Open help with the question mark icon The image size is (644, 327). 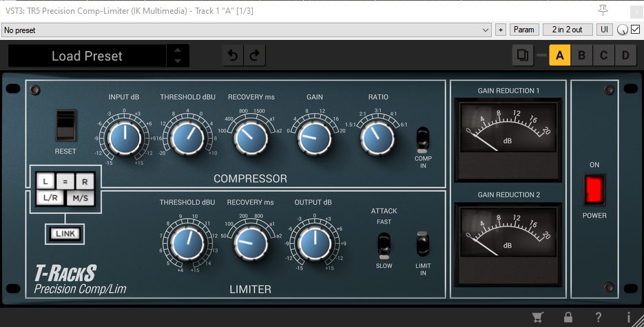(599, 317)
